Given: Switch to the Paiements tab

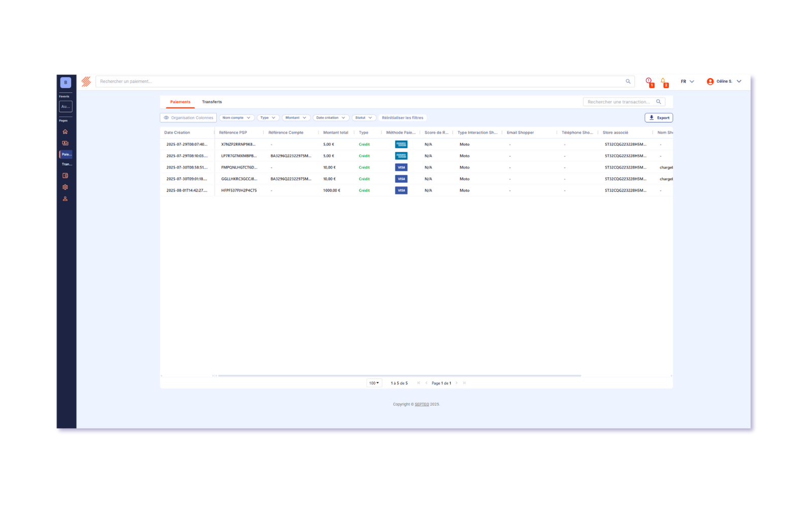Looking at the screenshot, I should (180, 102).
